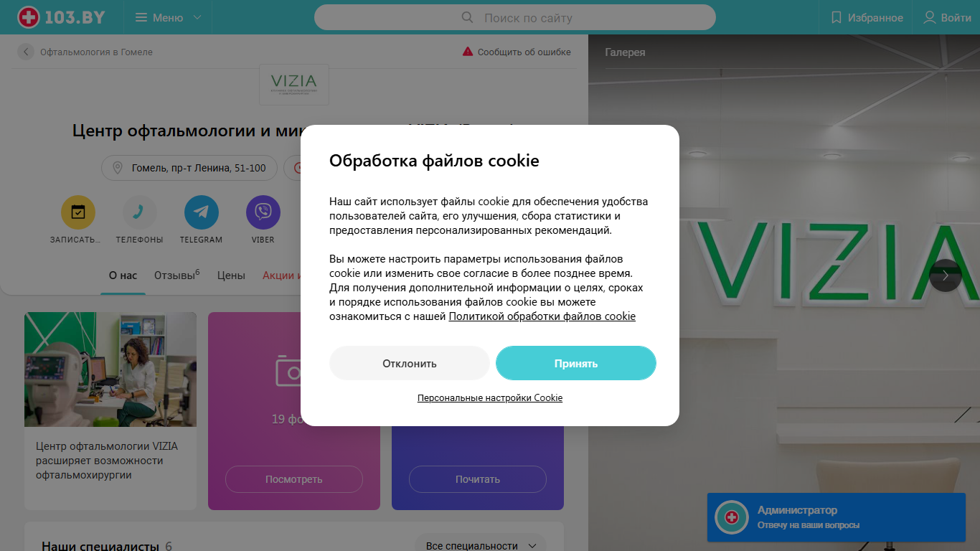Open the Записаться calendar icon

78,212
